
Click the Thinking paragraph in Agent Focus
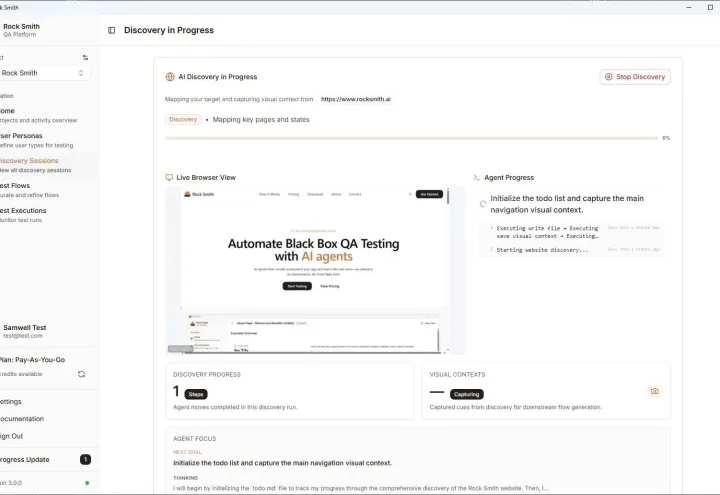[360, 488]
